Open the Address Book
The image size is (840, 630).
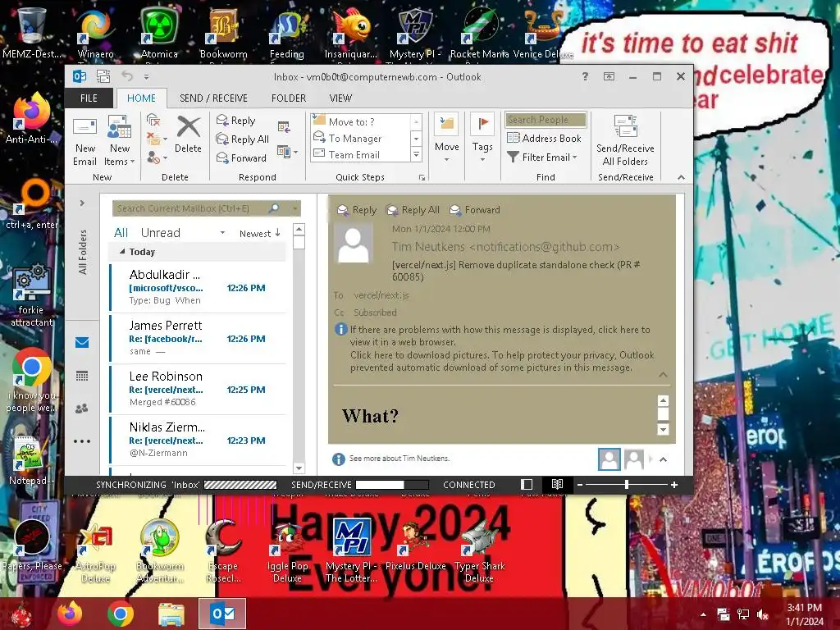pos(545,138)
